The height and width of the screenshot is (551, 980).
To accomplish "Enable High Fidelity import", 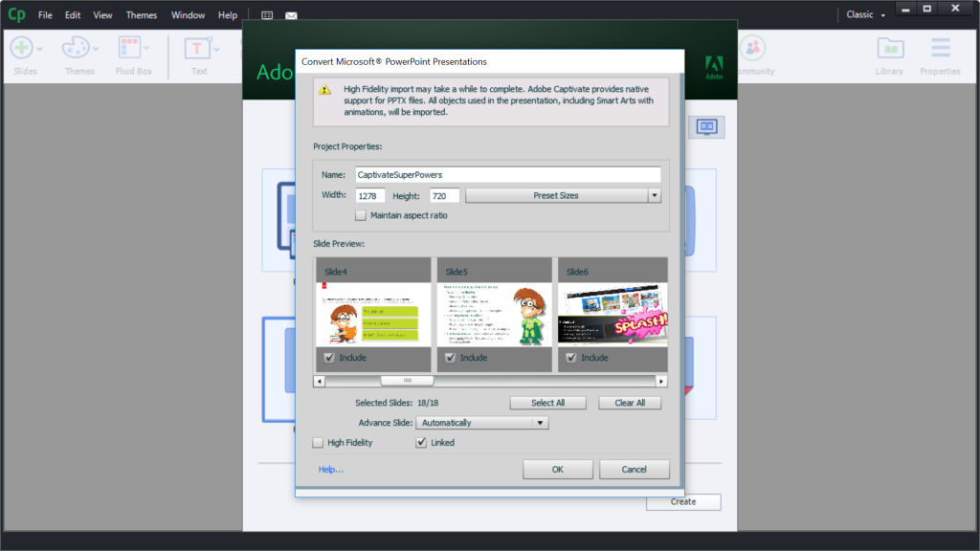I will (x=318, y=442).
